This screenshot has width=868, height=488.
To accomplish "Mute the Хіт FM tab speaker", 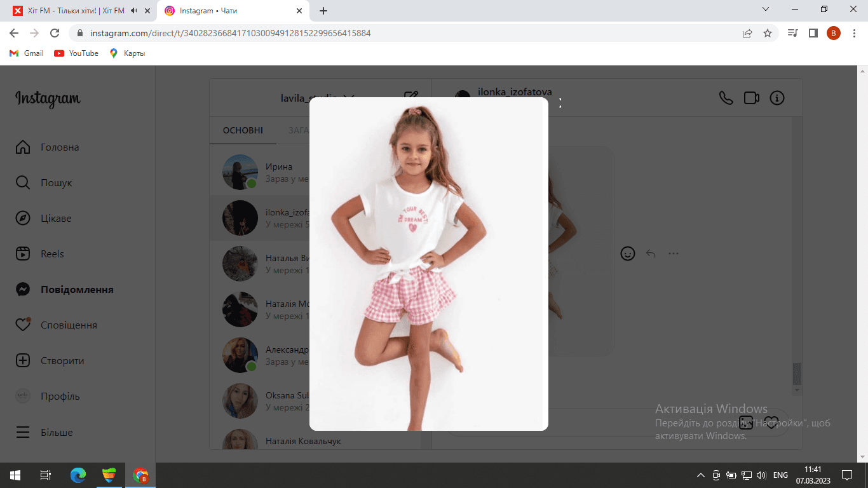I will point(133,11).
